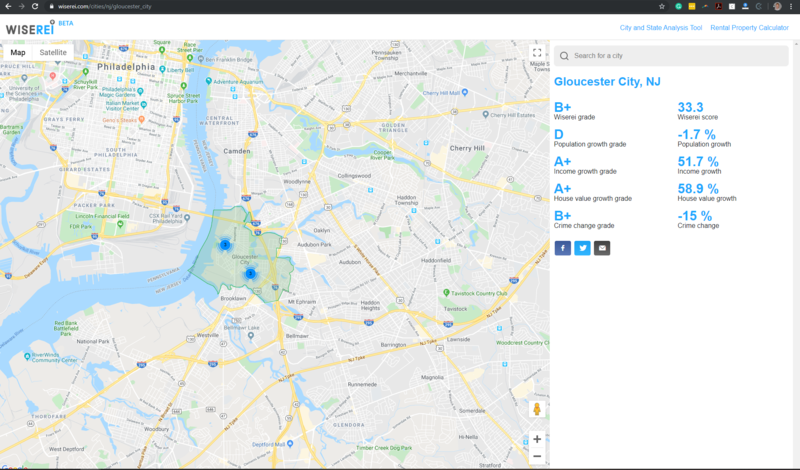Zoom out on the map
Image resolution: width=800 pixels, height=470 pixels.
pos(537,456)
